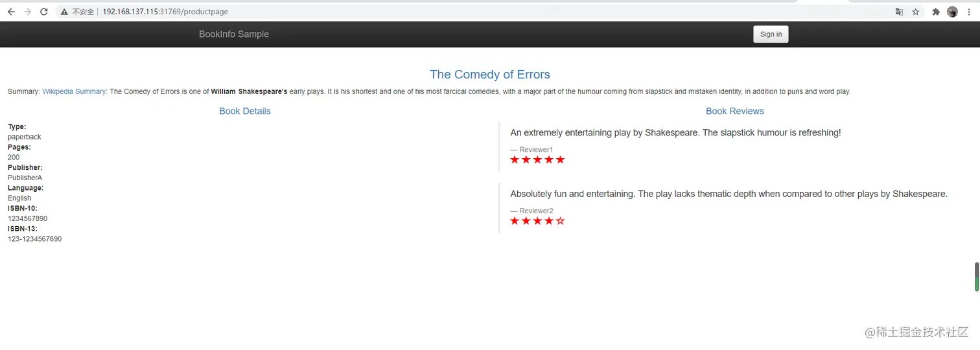Click the ISBN-13: label

point(23,229)
